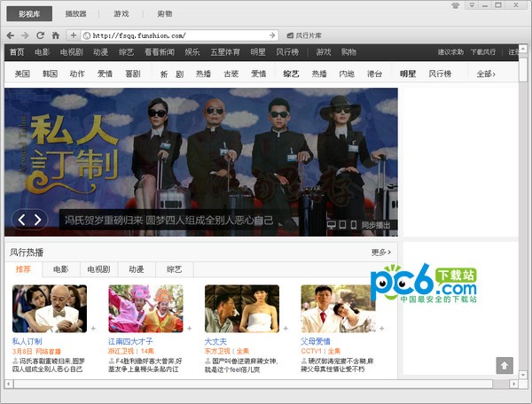The height and width of the screenshot is (404, 532).
Task: Go to home using the house icon
Action: (55, 35)
